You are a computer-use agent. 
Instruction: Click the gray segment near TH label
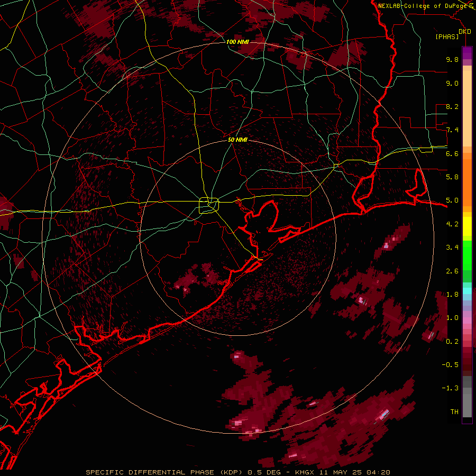click(x=467, y=405)
